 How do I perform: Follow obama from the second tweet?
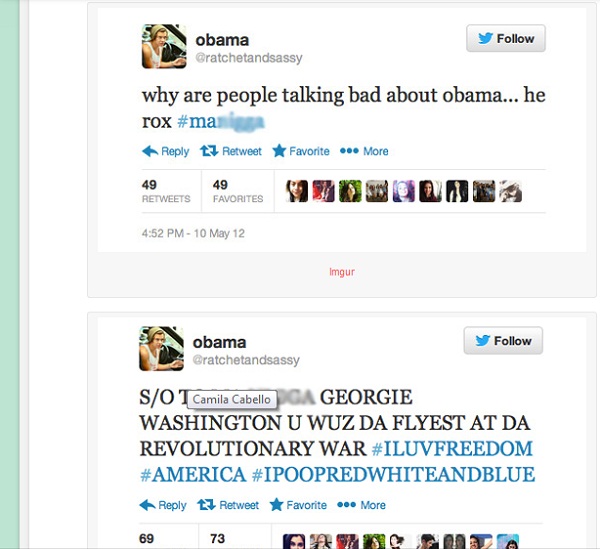pyautogui.click(x=503, y=340)
